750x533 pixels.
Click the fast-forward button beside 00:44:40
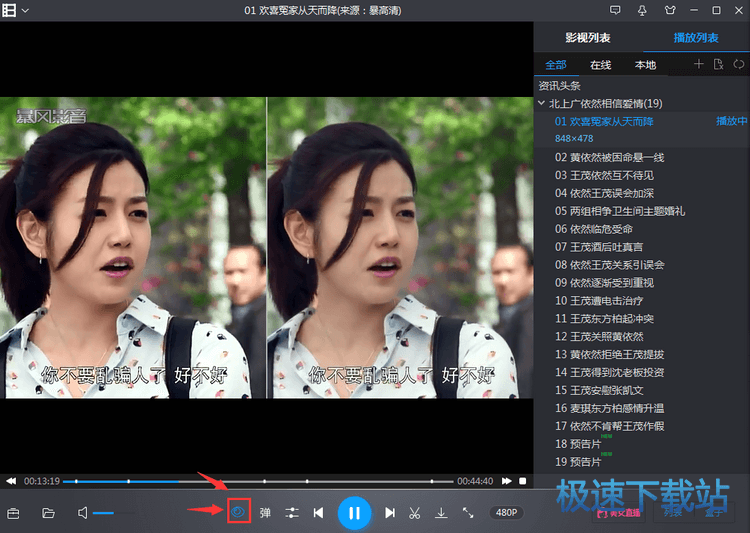[507, 481]
